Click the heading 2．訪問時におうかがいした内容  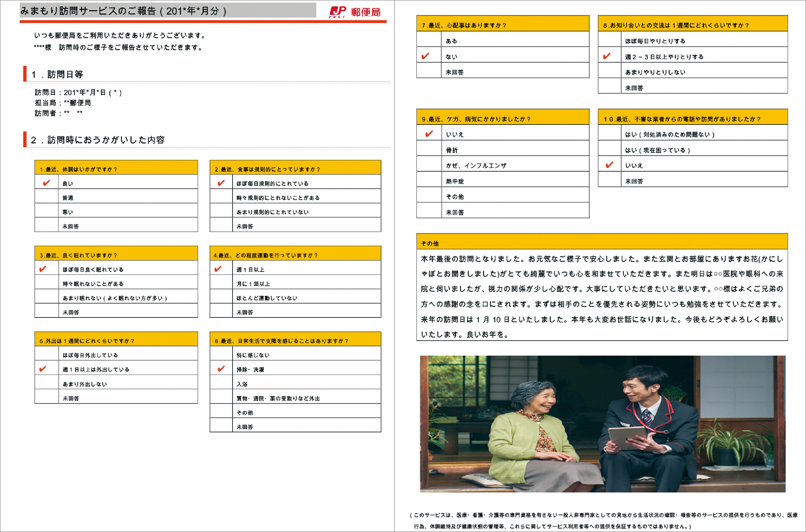98,140
